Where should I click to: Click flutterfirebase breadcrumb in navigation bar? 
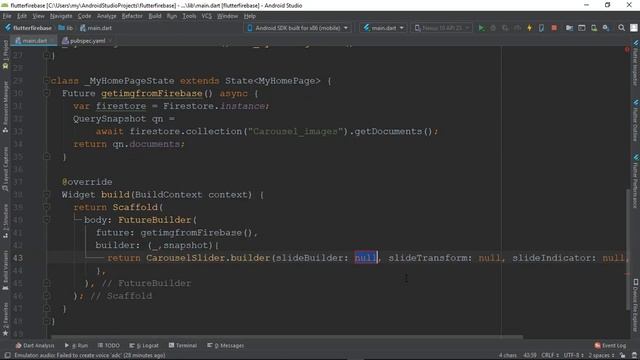coord(28,28)
